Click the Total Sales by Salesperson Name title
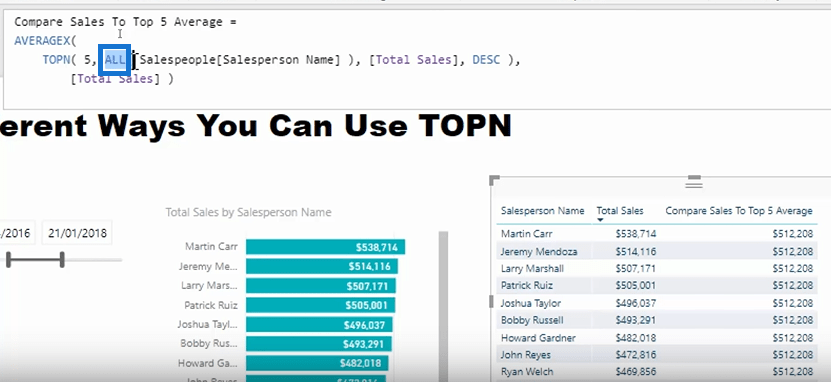Image resolution: width=831 pixels, height=382 pixels. [x=248, y=212]
